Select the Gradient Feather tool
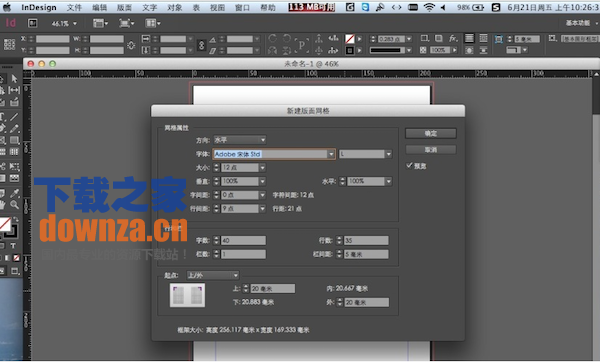600x362 pixels. (x=15, y=178)
